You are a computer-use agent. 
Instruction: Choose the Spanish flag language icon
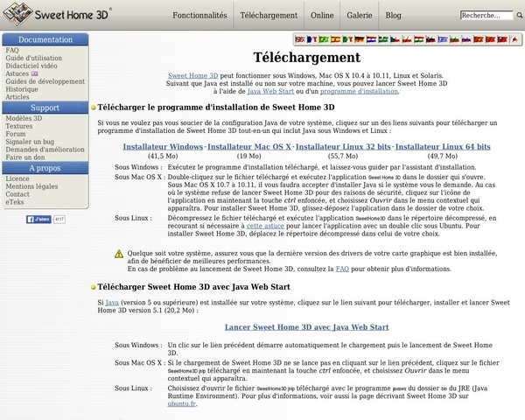click(x=335, y=39)
